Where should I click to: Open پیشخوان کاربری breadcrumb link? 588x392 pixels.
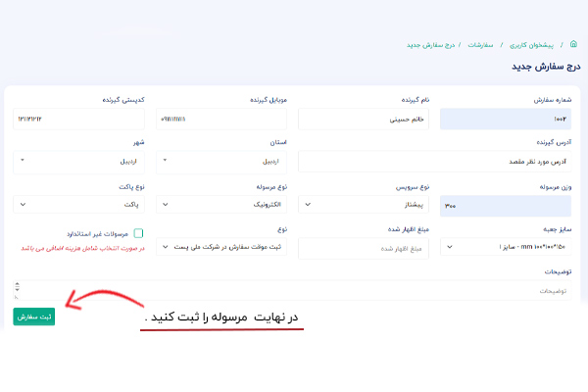(x=531, y=45)
